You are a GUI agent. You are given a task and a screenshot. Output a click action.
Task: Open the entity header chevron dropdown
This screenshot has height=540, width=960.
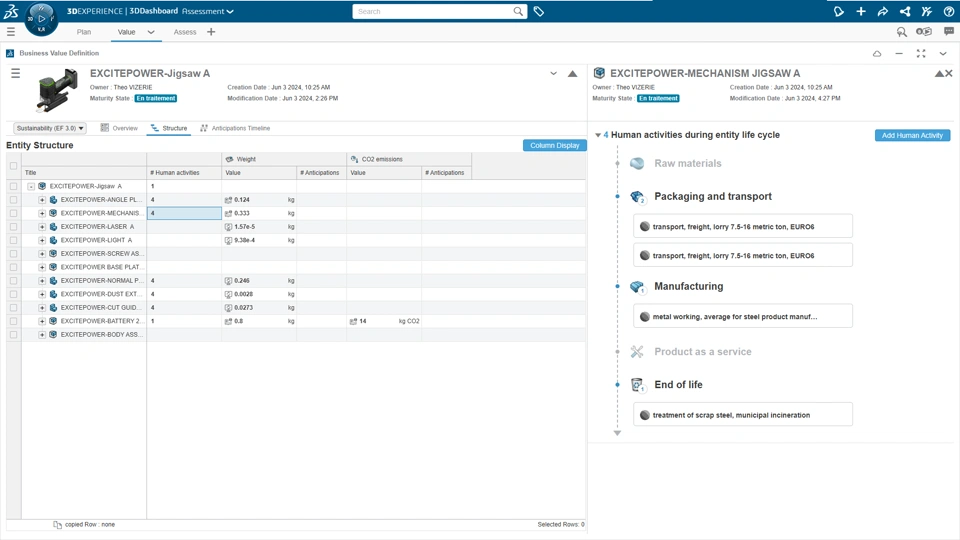(553, 73)
